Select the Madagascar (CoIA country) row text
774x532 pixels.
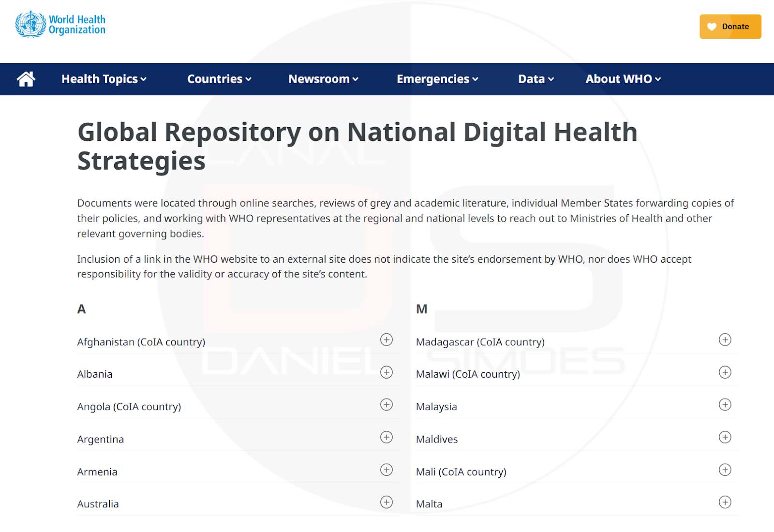(480, 342)
